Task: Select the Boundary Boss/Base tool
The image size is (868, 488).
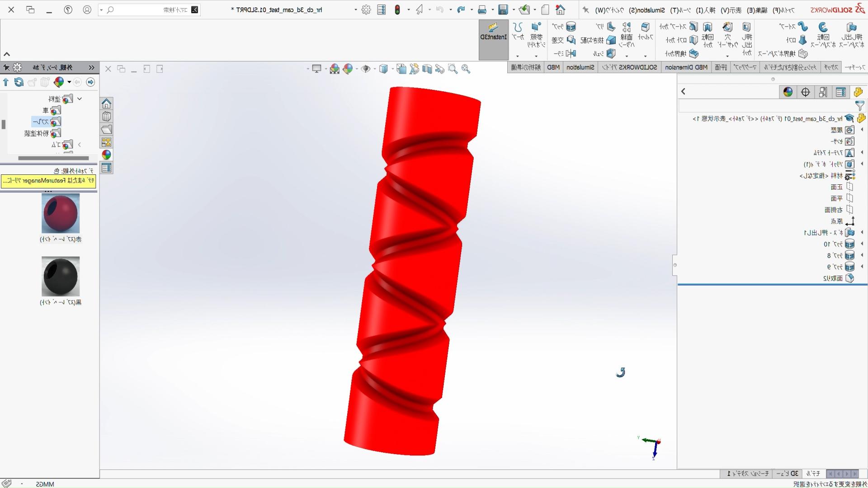Action: 783,54
